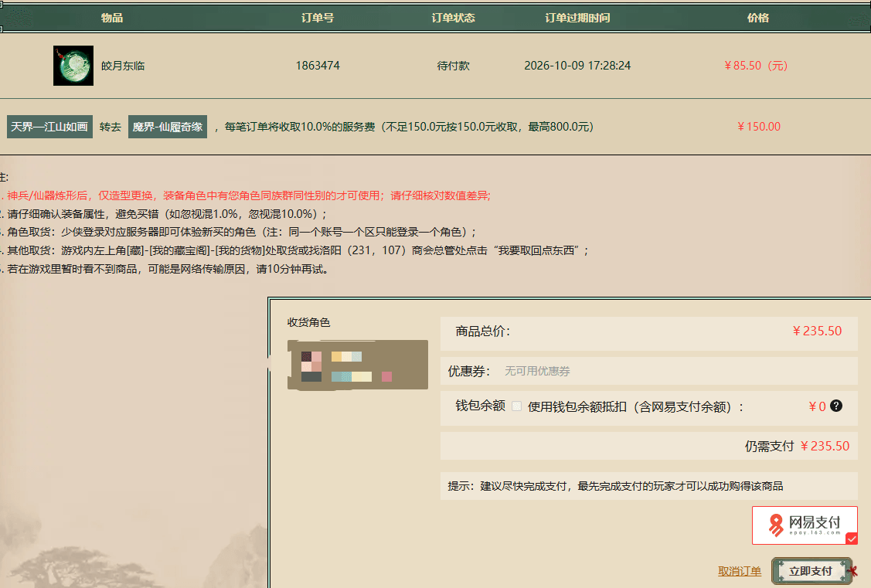Click the wallet balance value ￥0
Screen dimensions: 871x588
[817, 406]
